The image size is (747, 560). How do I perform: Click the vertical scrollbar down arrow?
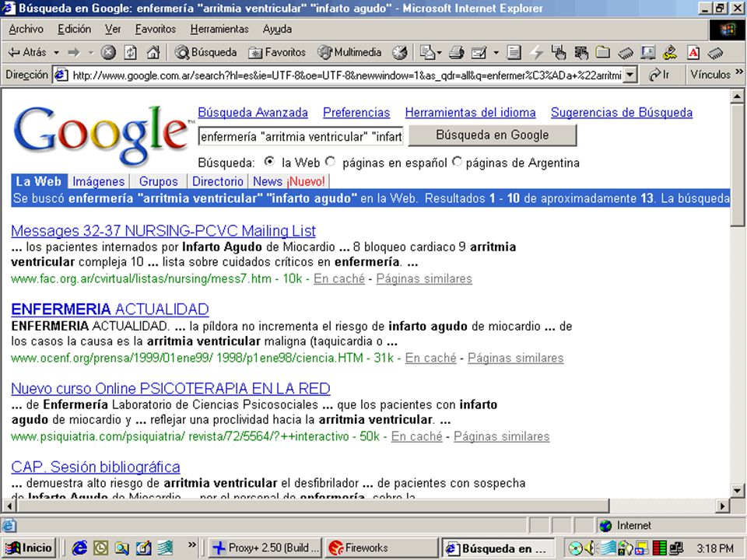pyautogui.click(x=737, y=491)
